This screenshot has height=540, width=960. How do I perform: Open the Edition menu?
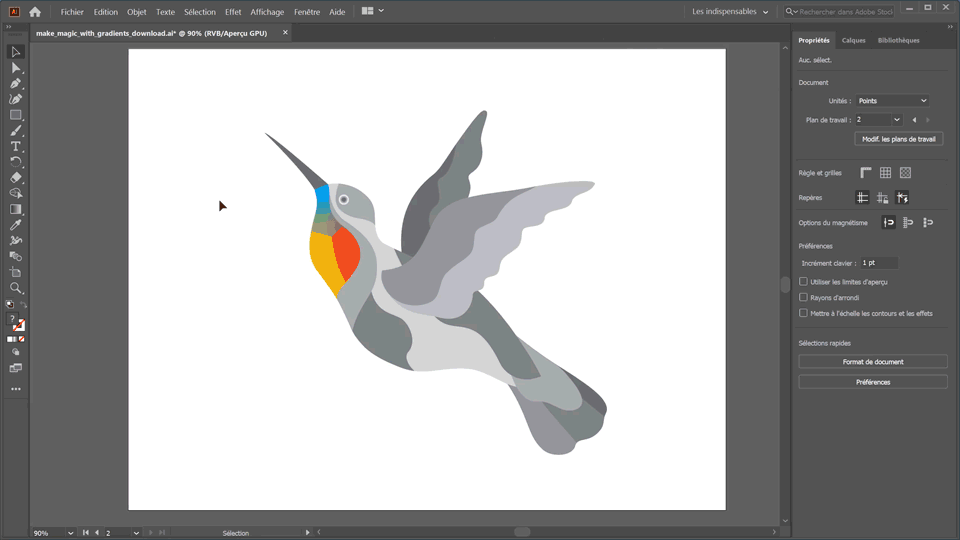click(x=105, y=12)
